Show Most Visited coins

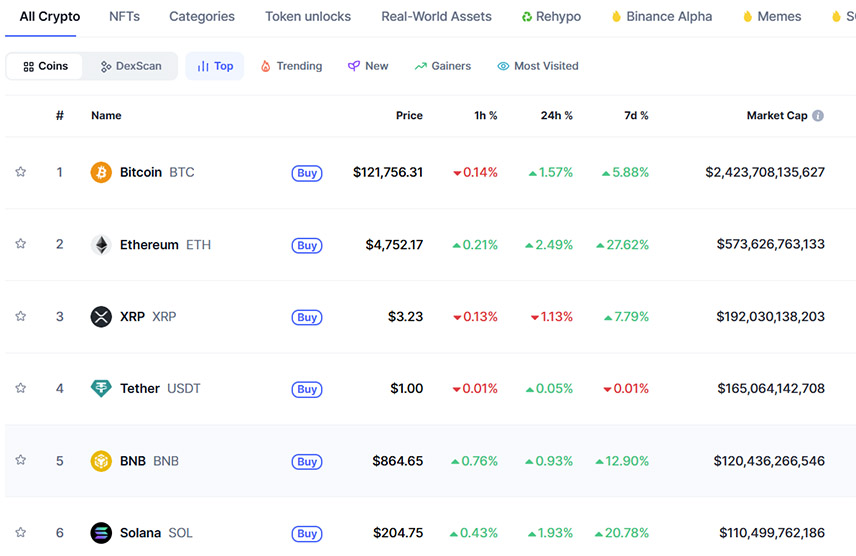[538, 66]
